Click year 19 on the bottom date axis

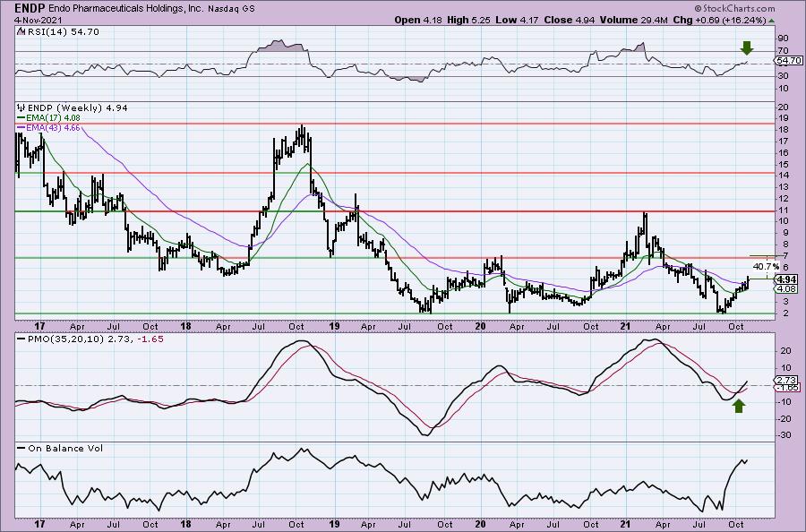[335, 524]
